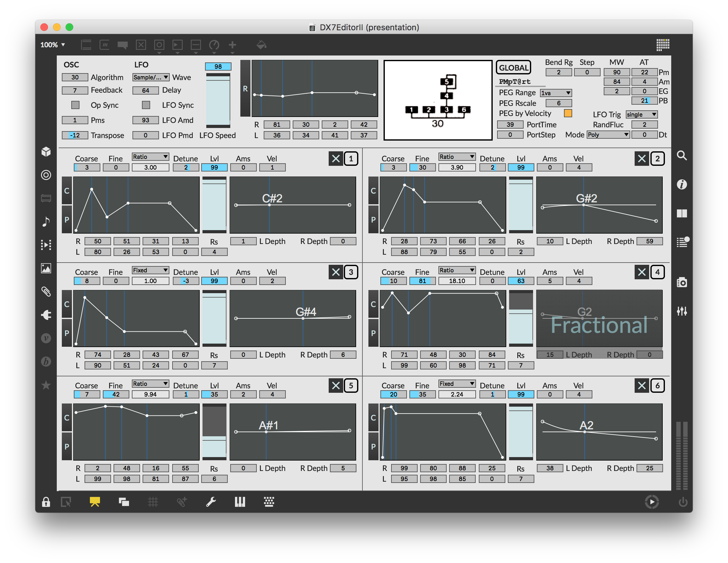Click operator 5 level vertical slider
Viewport: 728px width, 563px height.
pos(214,432)
